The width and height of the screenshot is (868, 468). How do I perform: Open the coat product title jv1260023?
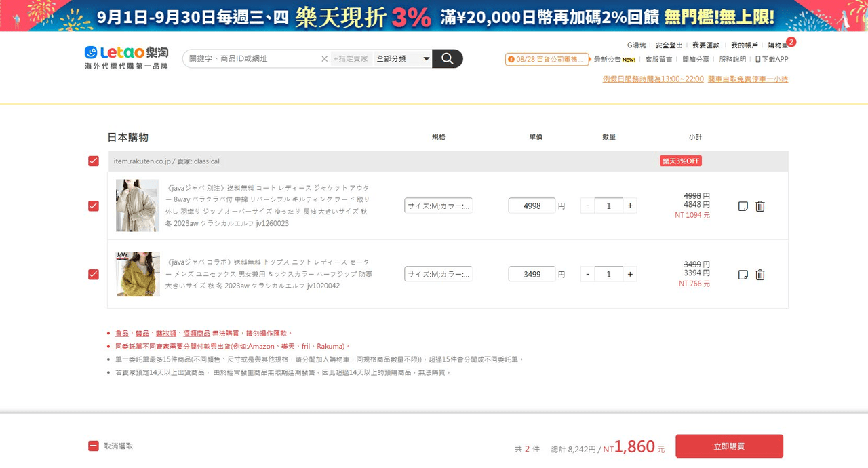point(268,206)
